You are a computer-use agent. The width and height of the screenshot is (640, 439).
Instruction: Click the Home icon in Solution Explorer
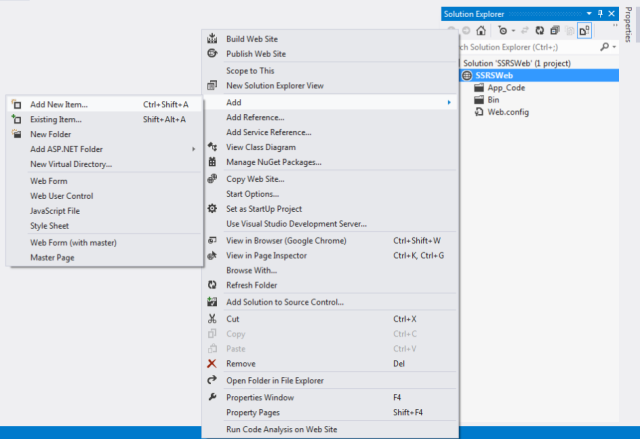[x=481, y=31]
